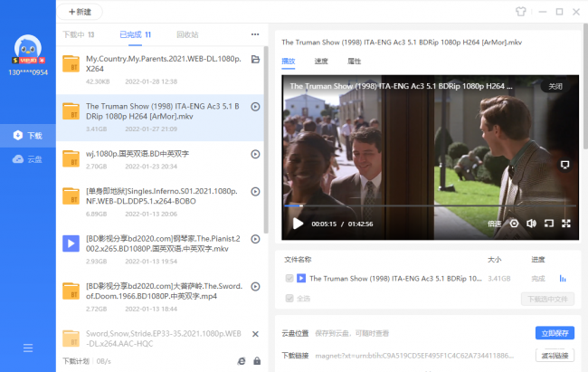
Task: Toggle the 全选 select-all checkbox
Action: tap(289, 299)
